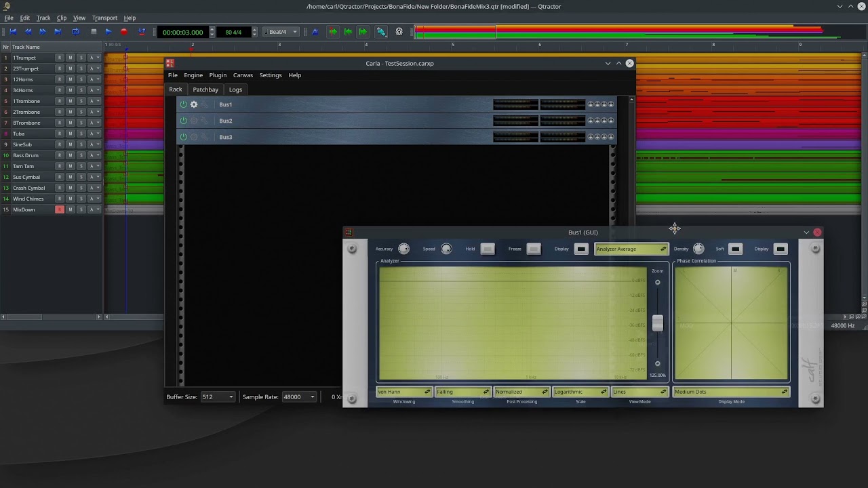Rewind transport to start in Qtractor toolbar
This screenshot has height=488, width=868.
point(13,32)
